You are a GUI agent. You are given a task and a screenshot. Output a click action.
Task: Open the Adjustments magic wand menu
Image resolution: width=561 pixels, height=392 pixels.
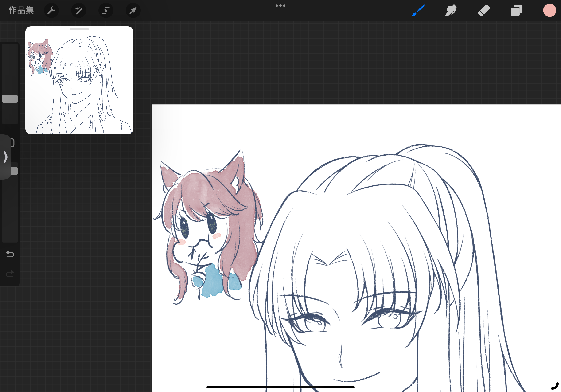click(79, 11)
